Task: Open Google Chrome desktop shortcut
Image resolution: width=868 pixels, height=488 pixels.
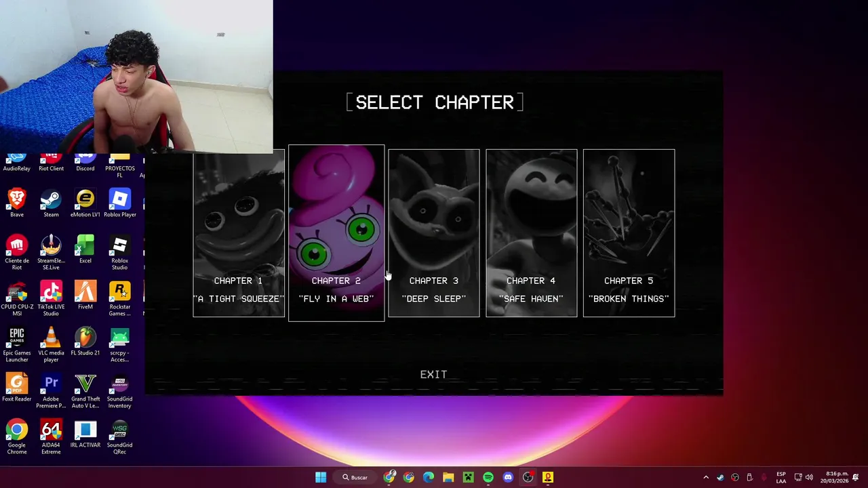Action: click(17, 437)
